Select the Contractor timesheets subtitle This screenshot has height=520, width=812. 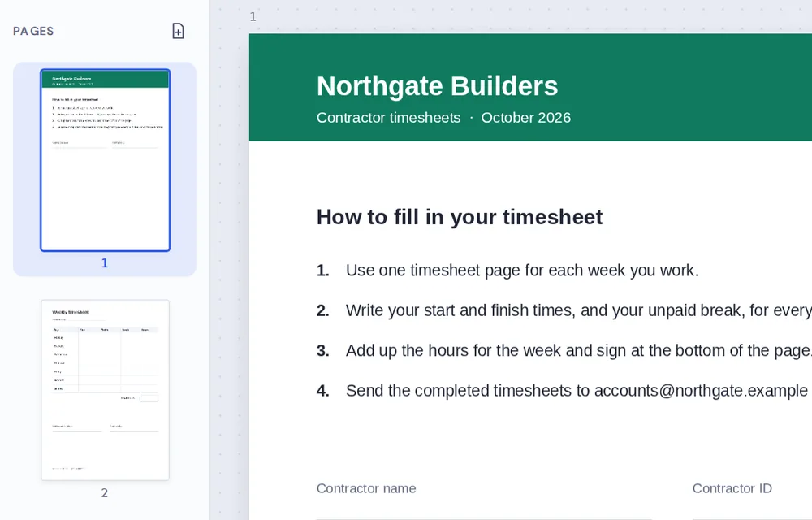pyautogui.click(x=388, y=118)
